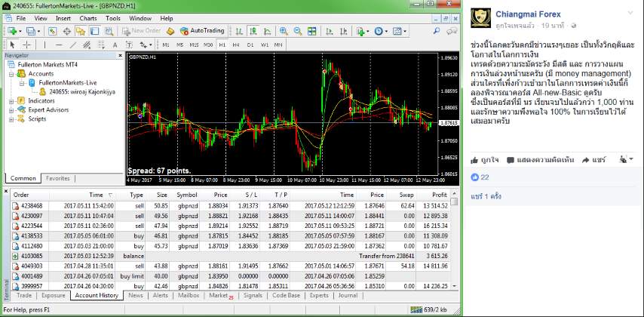This screenshot has width=644, height=317.
Task: Switch to MN timeframe
Action: [x=278, y=45]
